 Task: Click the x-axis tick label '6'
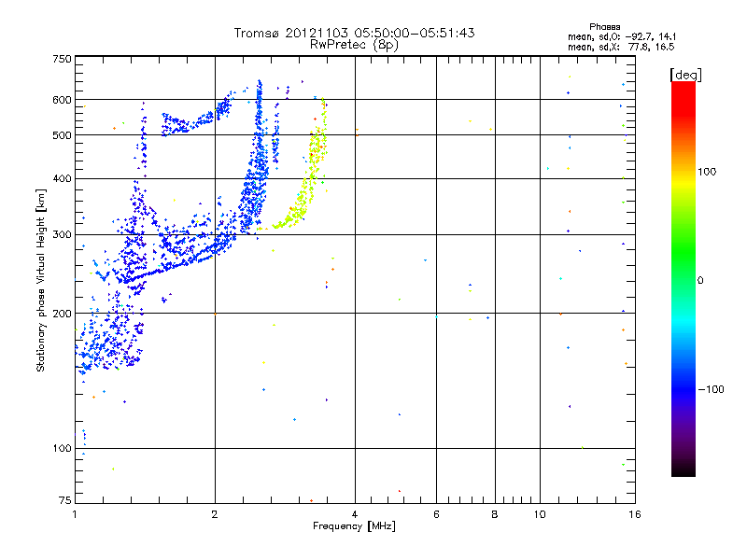436,514
